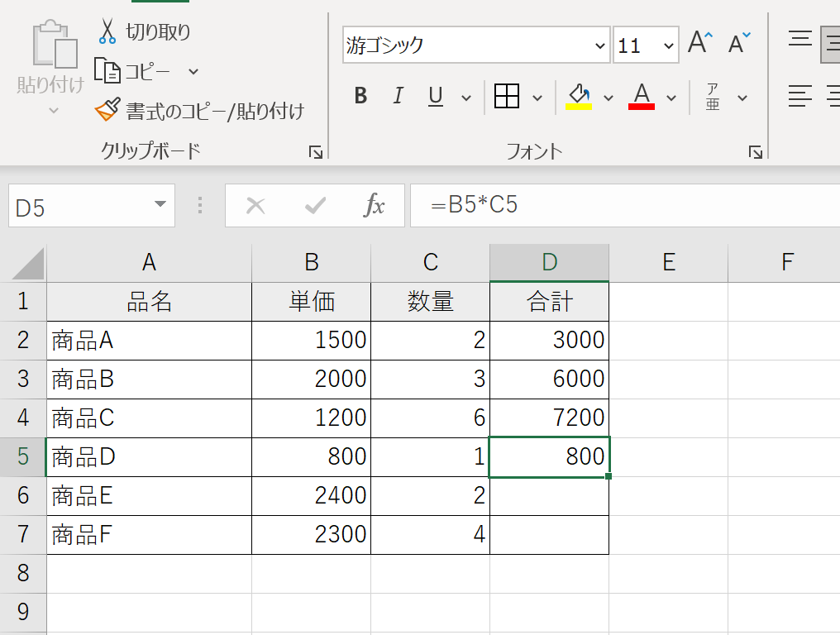Click the phonetic guide (ア亜) icon

coord(713,97)
